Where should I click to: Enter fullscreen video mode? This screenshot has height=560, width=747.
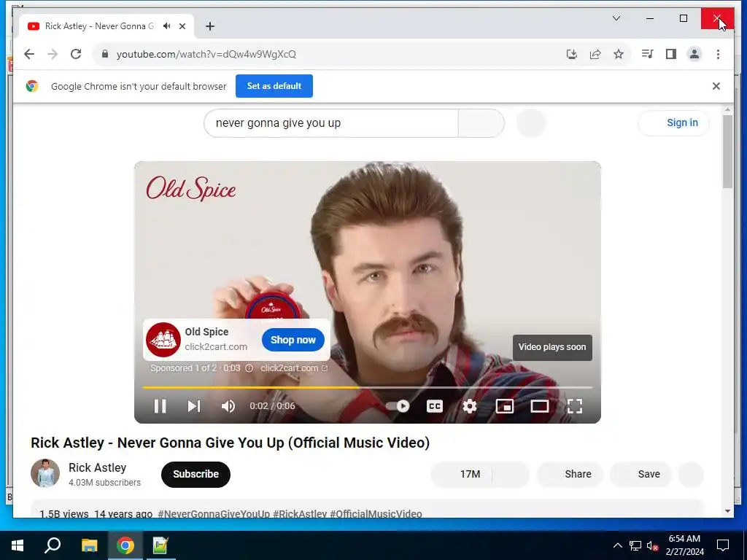pos(575,406)
